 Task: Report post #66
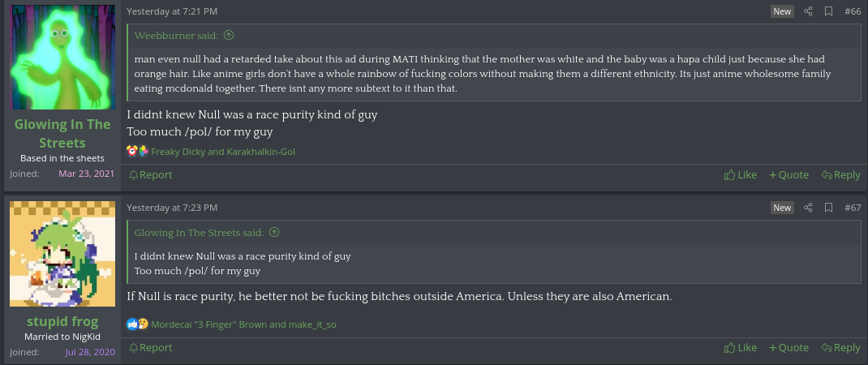click(x=151, y=174)
